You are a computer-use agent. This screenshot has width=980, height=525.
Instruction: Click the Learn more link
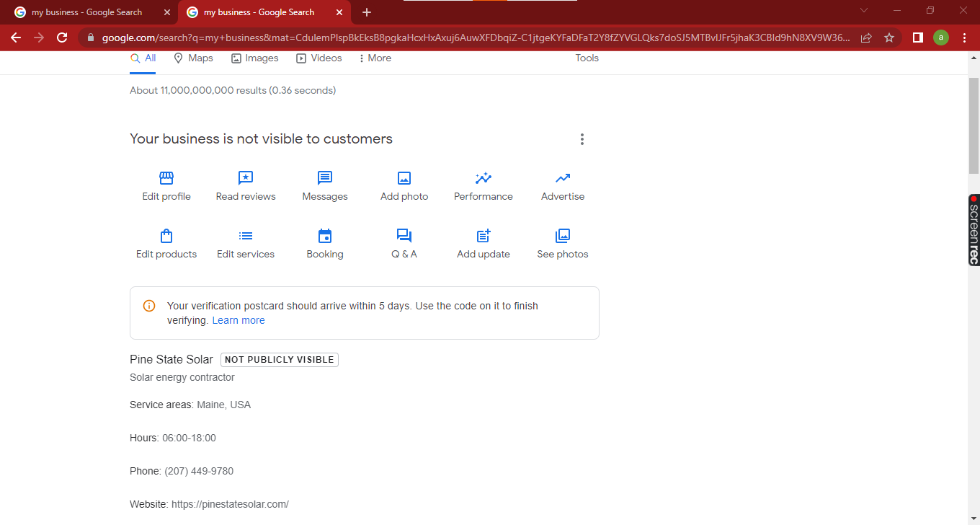click(239, 320)
